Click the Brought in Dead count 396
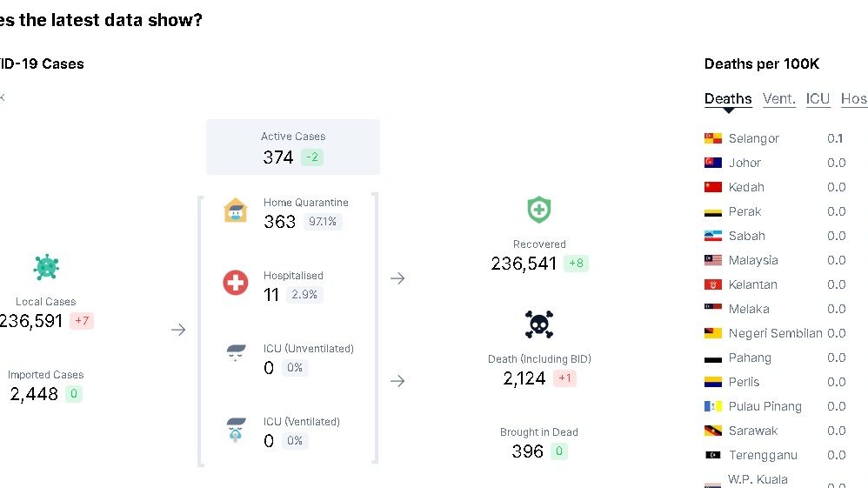Viewport: 868px width, 488px height. click(x=528, y=451)
